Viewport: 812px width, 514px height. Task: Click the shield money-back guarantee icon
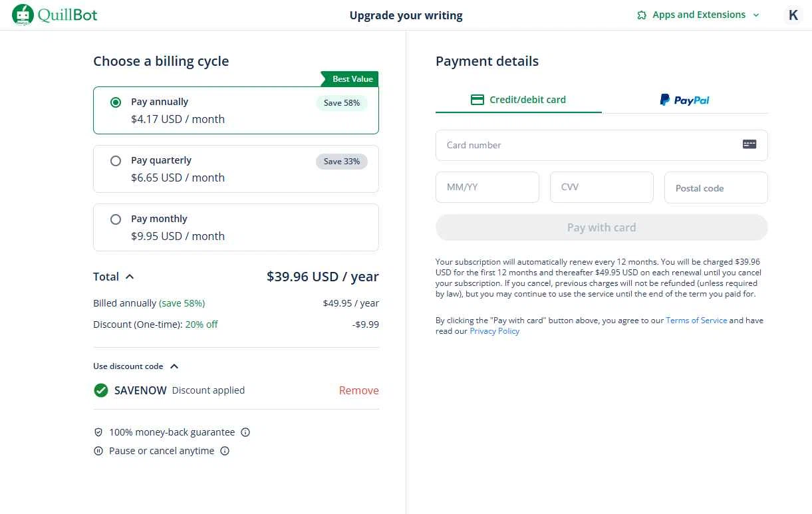tap(98, 432)
